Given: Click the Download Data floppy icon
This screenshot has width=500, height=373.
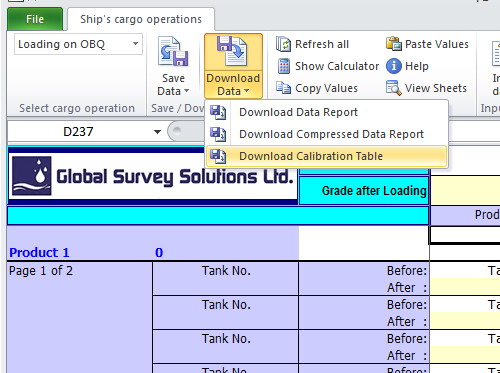Looking at the screenshot, I should tap(233, 51).
